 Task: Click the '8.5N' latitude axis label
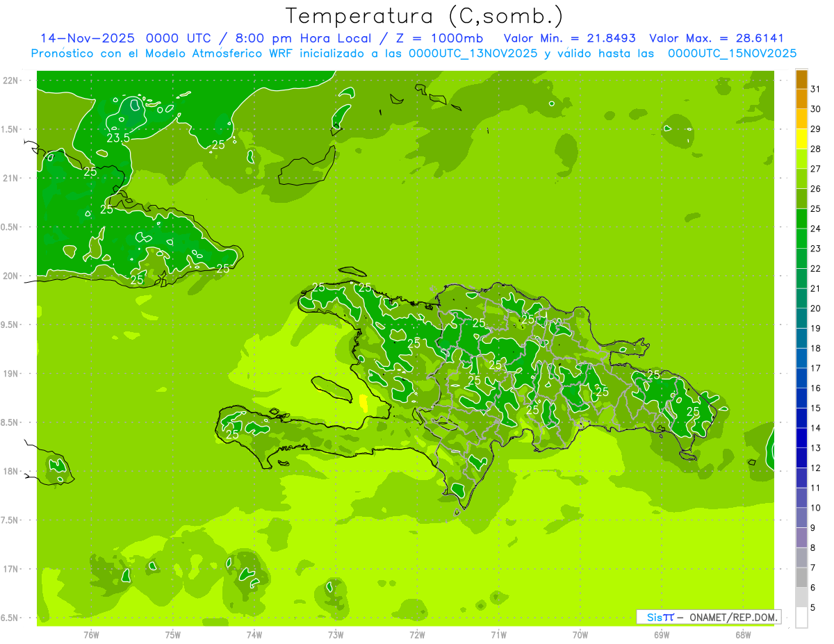(10, 422)
